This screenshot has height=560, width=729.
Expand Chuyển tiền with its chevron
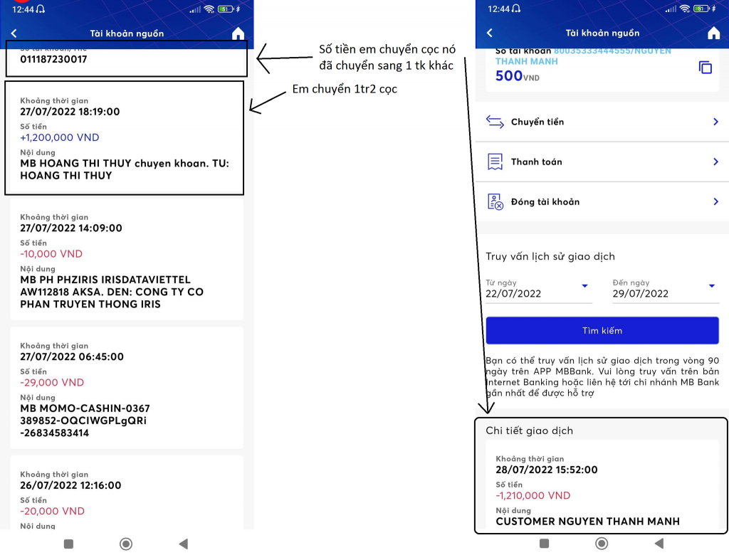point(715,122)
